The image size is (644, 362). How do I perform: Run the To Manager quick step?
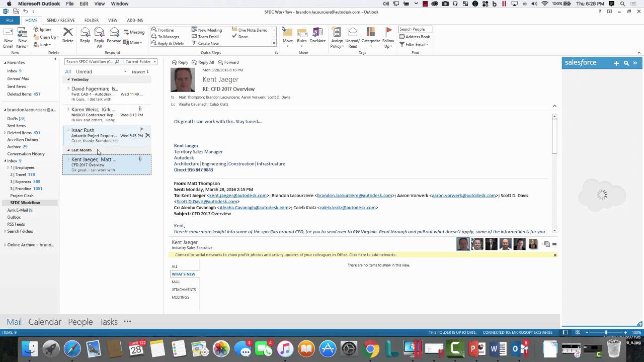pos(165,37)
